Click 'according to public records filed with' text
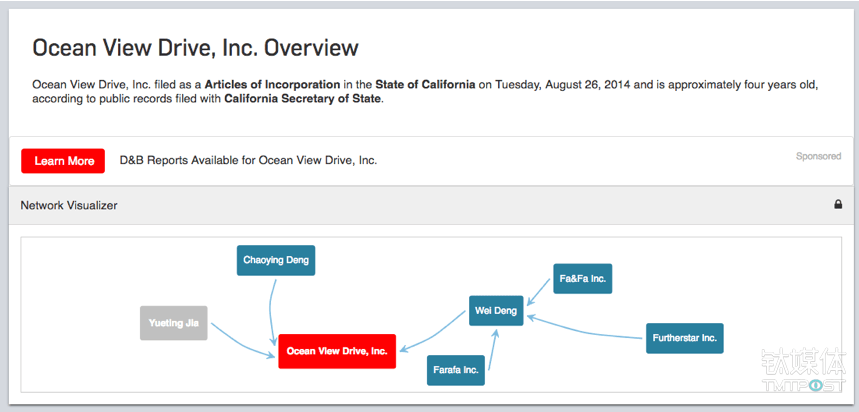 pyautogui.click(x=126, y=99)
